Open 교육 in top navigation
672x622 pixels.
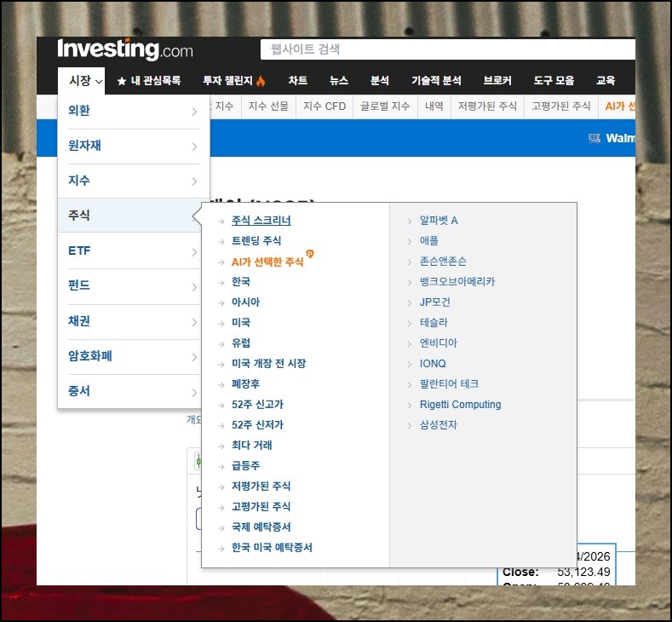[606, 81]
